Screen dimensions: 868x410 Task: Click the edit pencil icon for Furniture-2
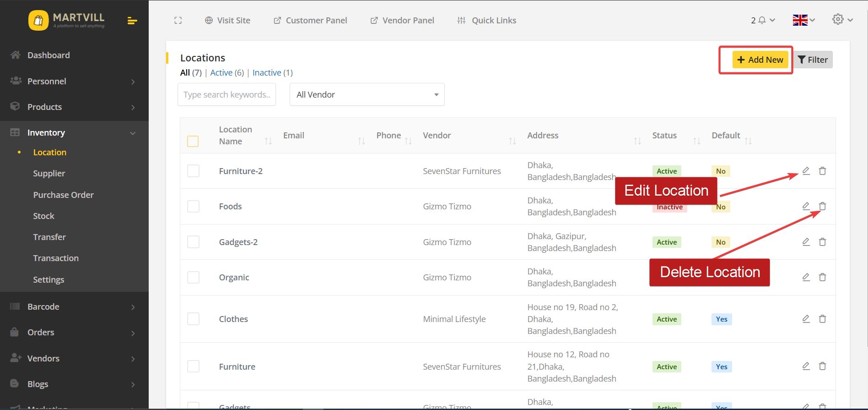[806, 171]
